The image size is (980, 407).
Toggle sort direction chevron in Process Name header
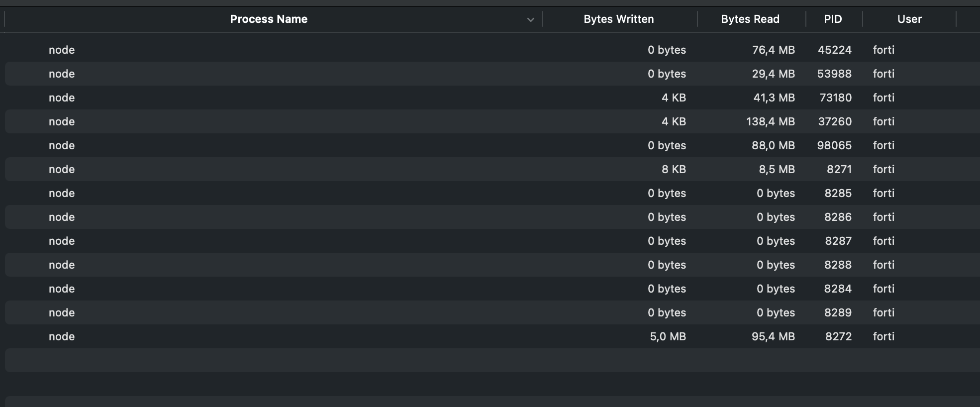tap(530, 20)
